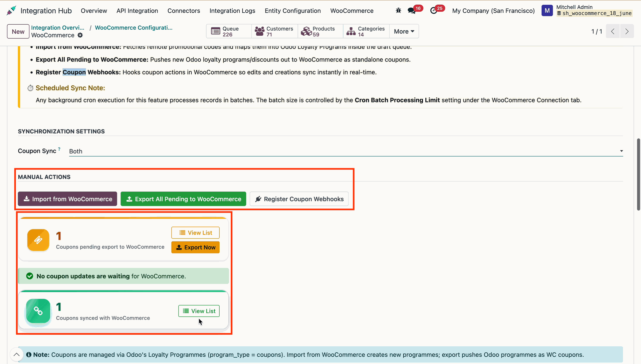Open the Queue 226 stat button
The width and height of the screenshot is (641, 364).
[229, 31]
